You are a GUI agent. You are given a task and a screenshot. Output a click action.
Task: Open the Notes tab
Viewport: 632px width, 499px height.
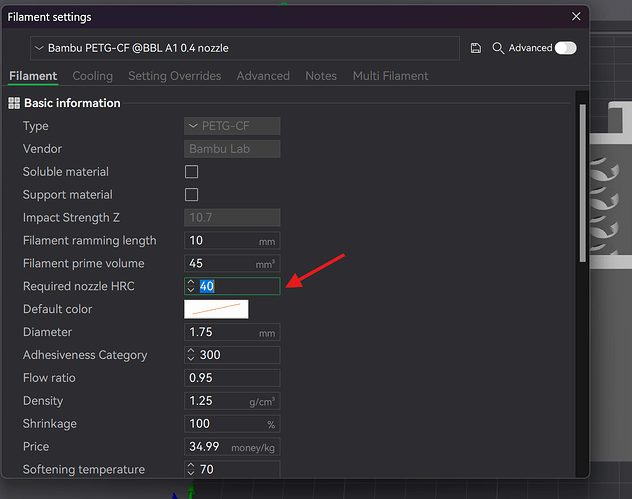click(x=321, y=76)
